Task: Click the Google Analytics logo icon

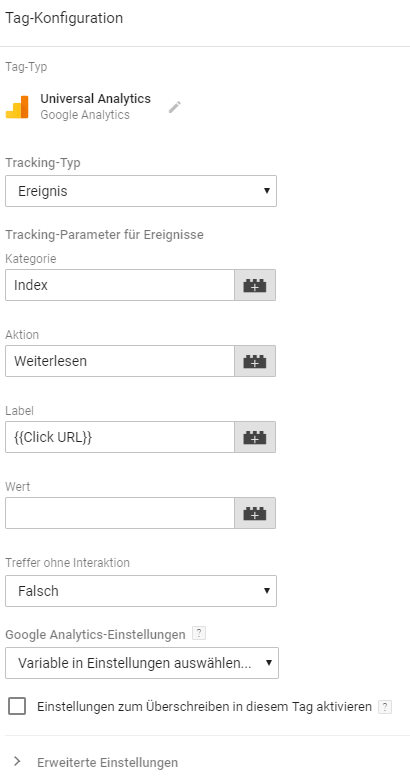Action: click(x=17, y=106)
